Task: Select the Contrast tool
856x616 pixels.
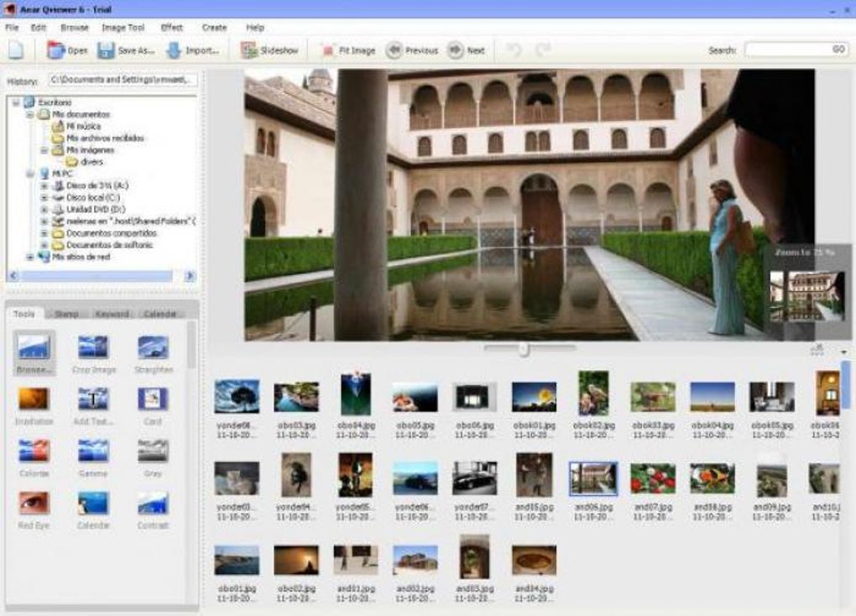Action: coord(153,509)
